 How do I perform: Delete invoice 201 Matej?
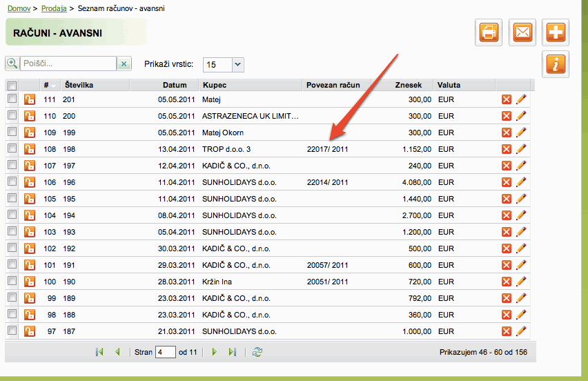507,99
